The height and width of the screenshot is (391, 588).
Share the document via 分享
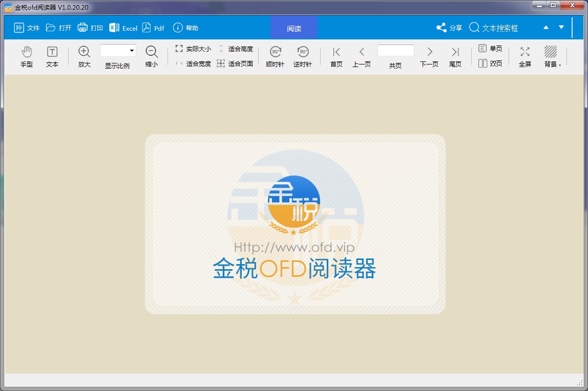point(449,28)
